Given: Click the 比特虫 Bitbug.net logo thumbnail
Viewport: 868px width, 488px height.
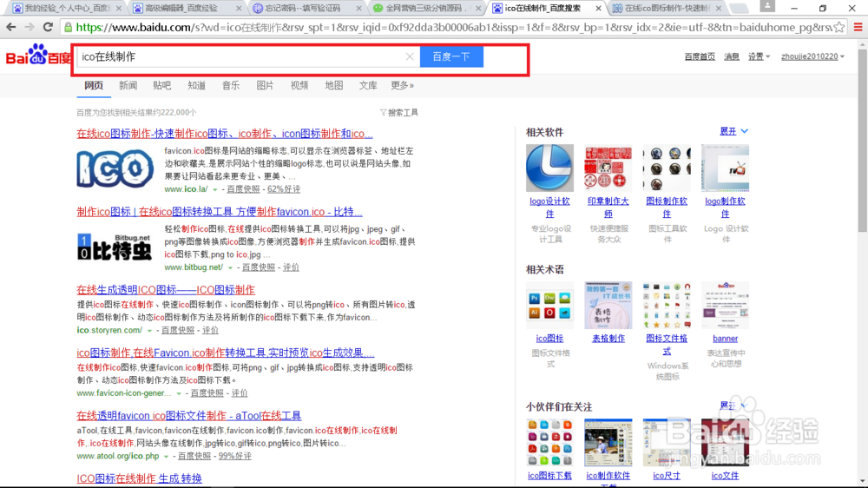Looking at the screenshot, I should click(x=115, y=247).
